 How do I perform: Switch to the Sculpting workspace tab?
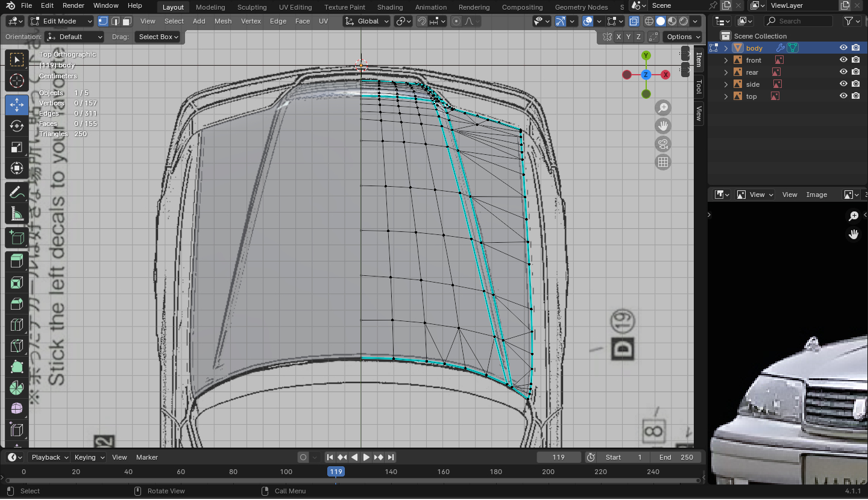pyautogui.click(x=252, y=7)
